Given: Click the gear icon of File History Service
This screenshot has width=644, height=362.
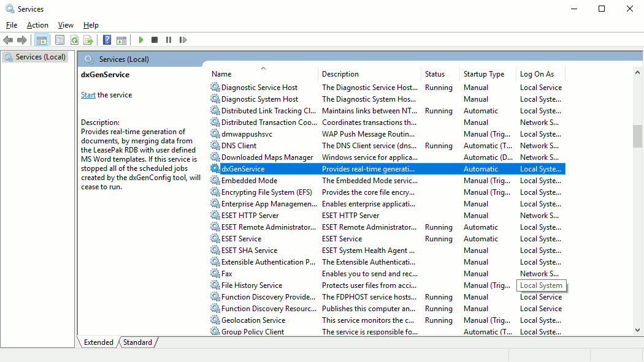Looking at the screenshot, I should (215, 285).
